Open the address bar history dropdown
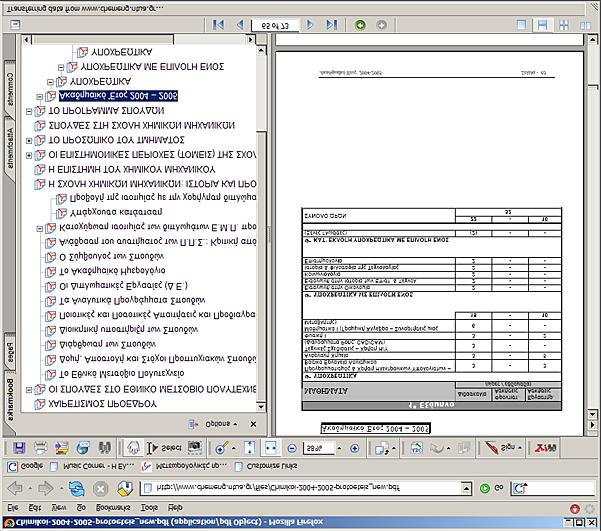The height and width of the screenshot is (531, 601). [x=466, y=488]
